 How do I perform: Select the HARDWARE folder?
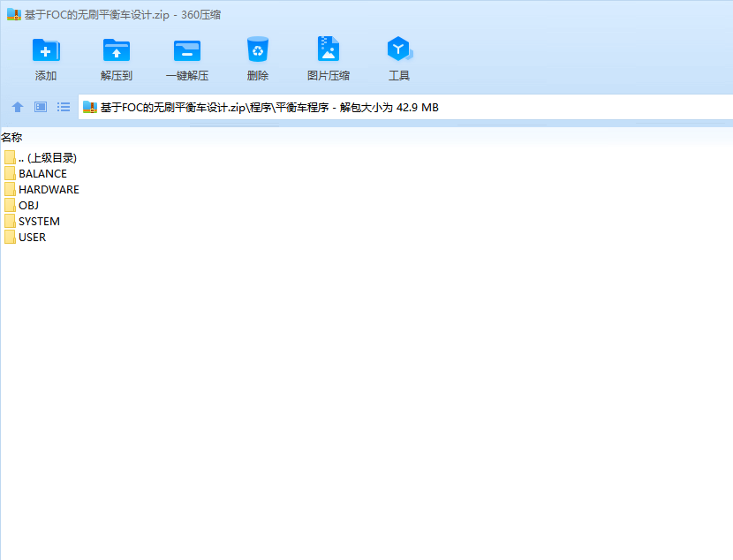[42, 189]
